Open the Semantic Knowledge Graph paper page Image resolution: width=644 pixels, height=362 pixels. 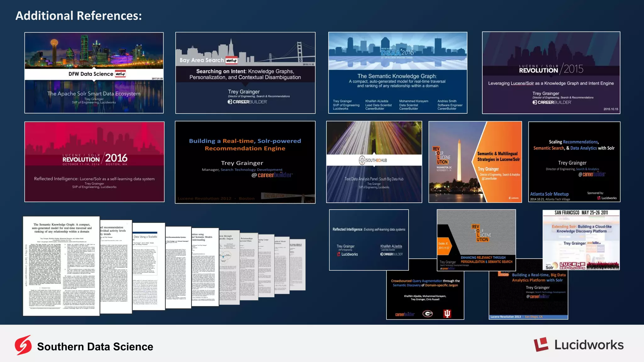(61, 266)
